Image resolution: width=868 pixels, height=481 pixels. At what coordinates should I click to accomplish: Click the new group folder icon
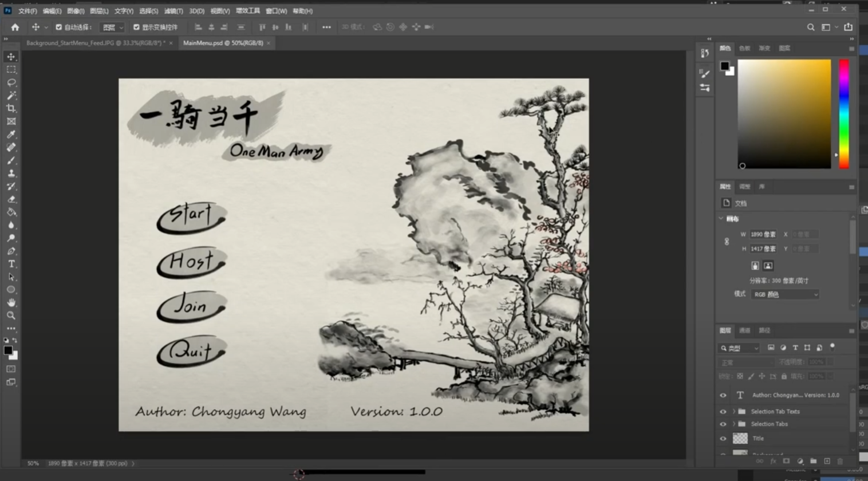(x=813, y=461)
